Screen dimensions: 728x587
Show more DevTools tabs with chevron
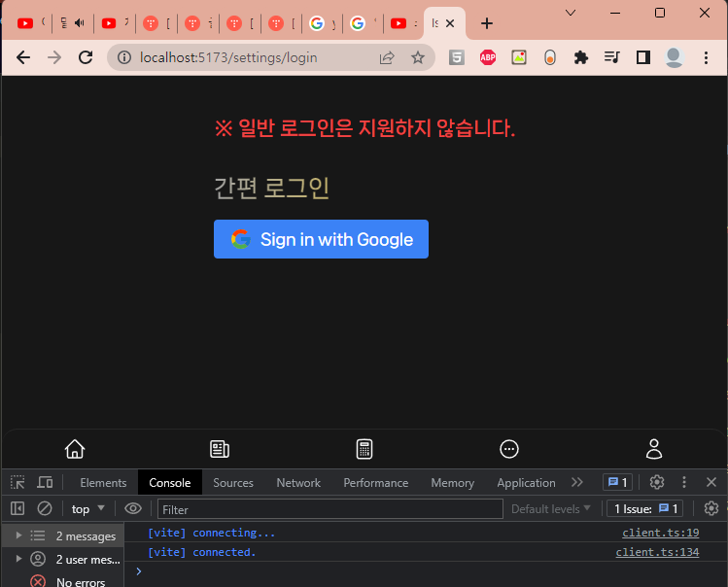(x=577, y=482)
